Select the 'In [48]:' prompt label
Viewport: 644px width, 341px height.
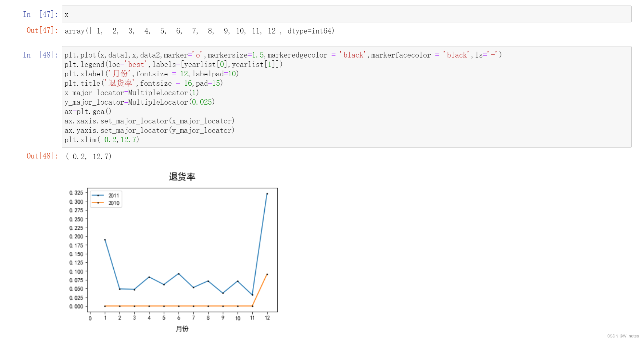[x=40, y=55]
